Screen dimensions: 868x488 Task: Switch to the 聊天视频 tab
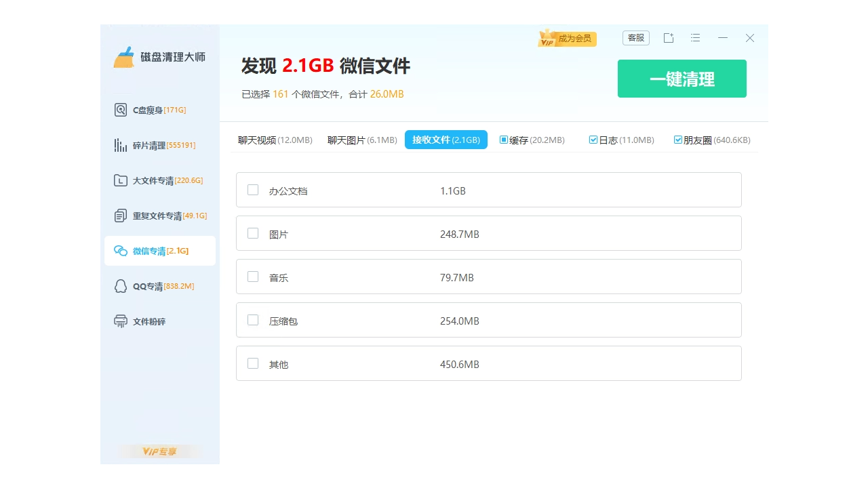pyautogui.click(x=275, y=139)
